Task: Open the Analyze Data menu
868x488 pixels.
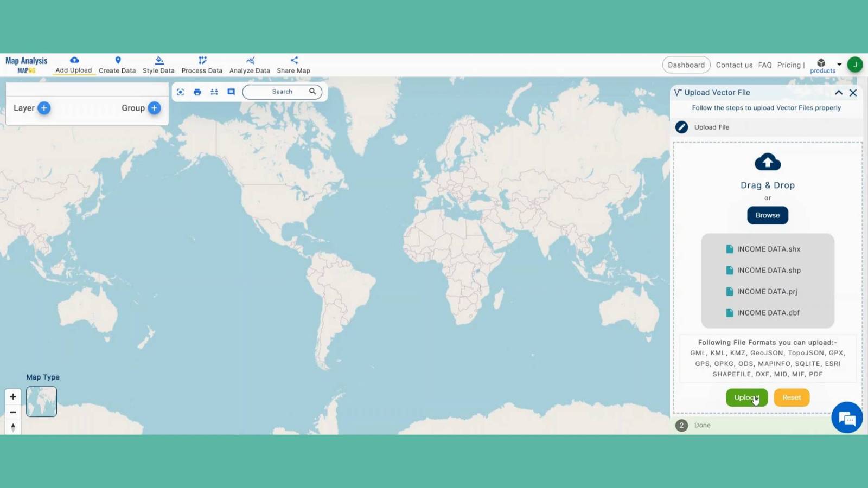Action: (x=250, y=65)
